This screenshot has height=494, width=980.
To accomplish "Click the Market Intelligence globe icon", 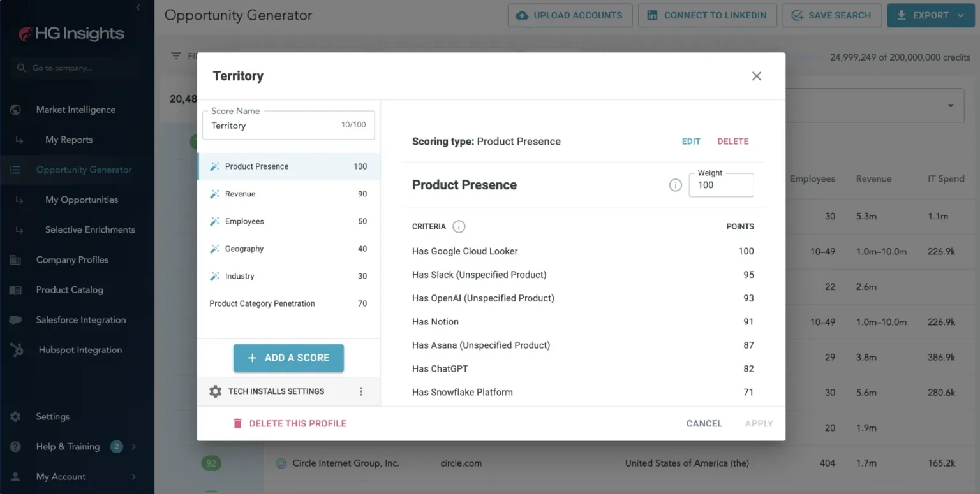I will [x=16, y=110].
